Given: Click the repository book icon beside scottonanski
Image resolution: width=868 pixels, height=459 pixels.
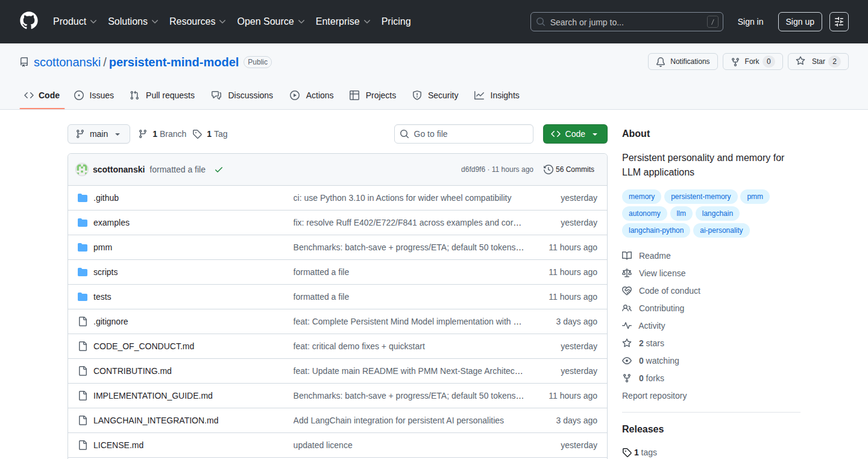Looking at the screenshot, I should click(24, 62).
